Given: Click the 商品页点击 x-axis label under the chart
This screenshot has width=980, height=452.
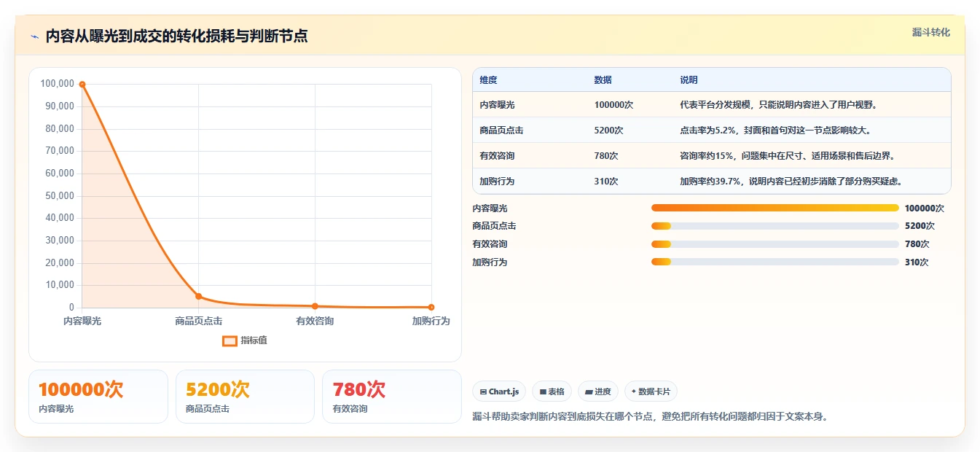Looking at the screenshot, I should [198, 321].
